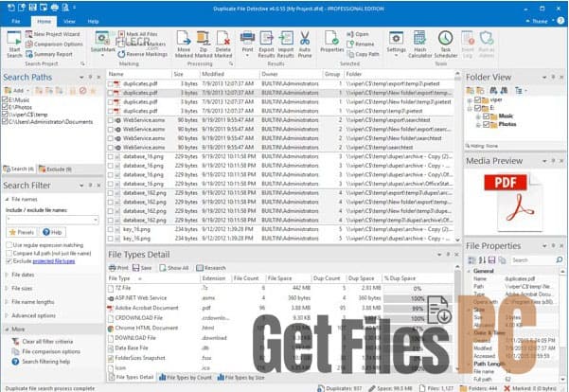Click Open in the Selected group

tap(358, 34)
